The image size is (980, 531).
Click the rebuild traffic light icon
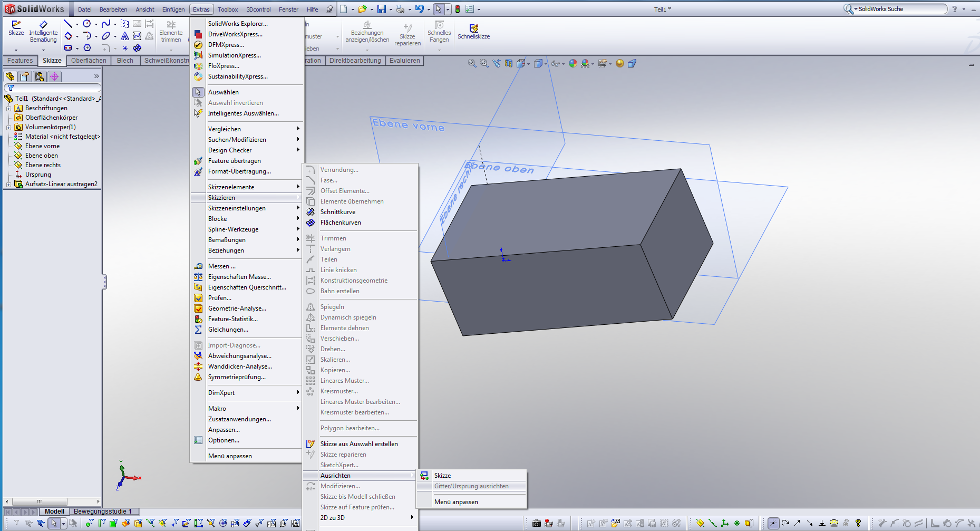(458, 9)
